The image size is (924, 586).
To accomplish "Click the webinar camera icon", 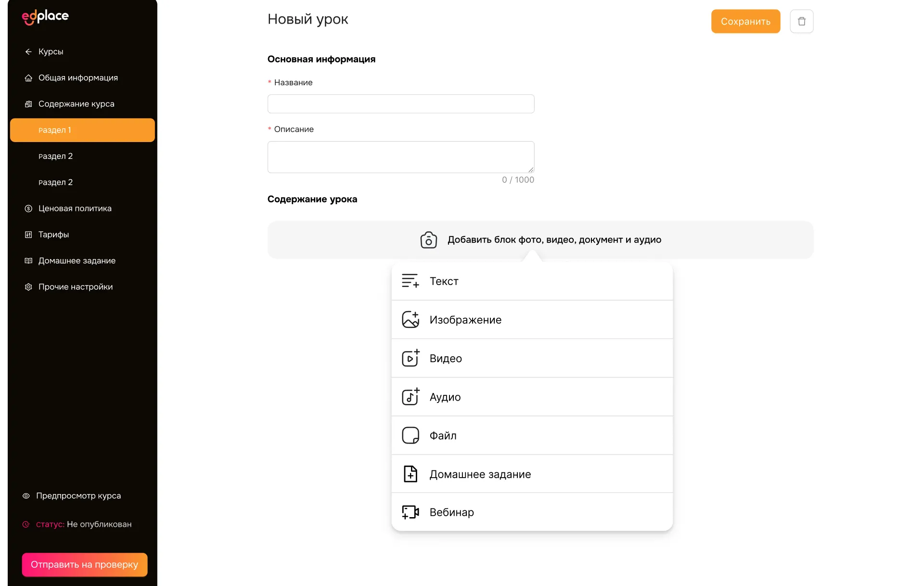I will (x=411, y=512).
